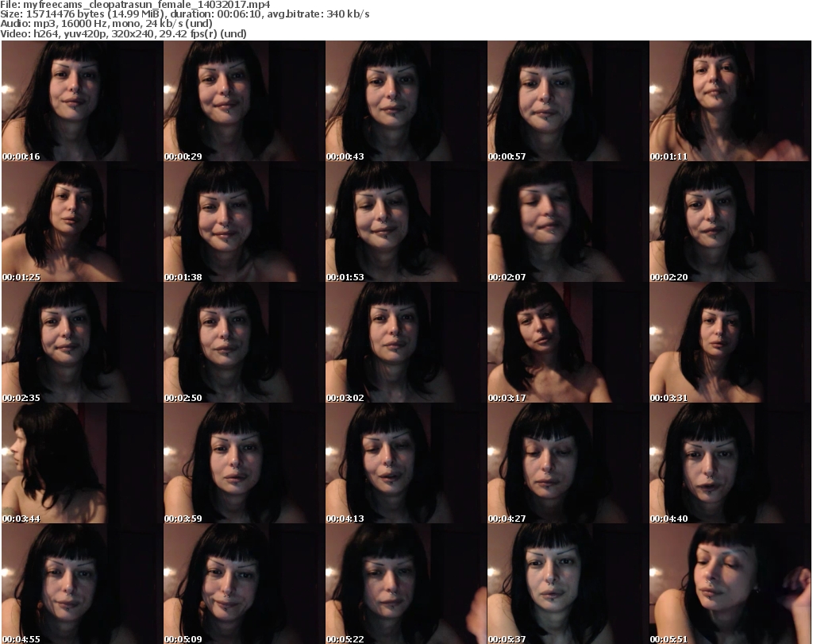Select the thumbnail stamped 00:00:43
This screenshot has height=644, width=813.
(406, 101)
